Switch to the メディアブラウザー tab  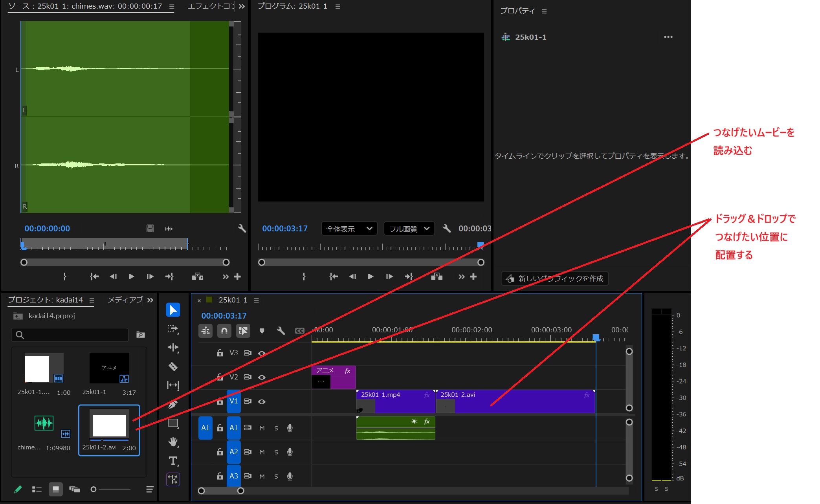pos(125,300)
